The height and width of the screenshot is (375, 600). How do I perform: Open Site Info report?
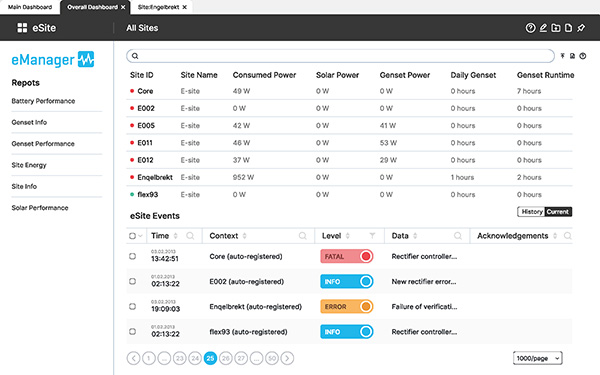(24, 186)
